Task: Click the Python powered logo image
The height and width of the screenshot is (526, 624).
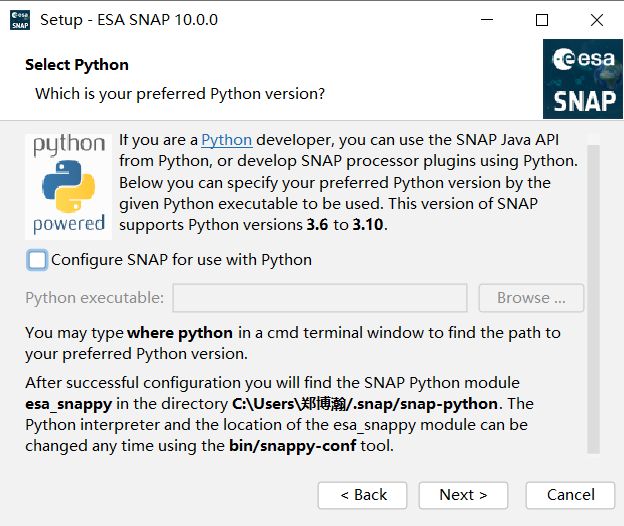Action: 69,185
